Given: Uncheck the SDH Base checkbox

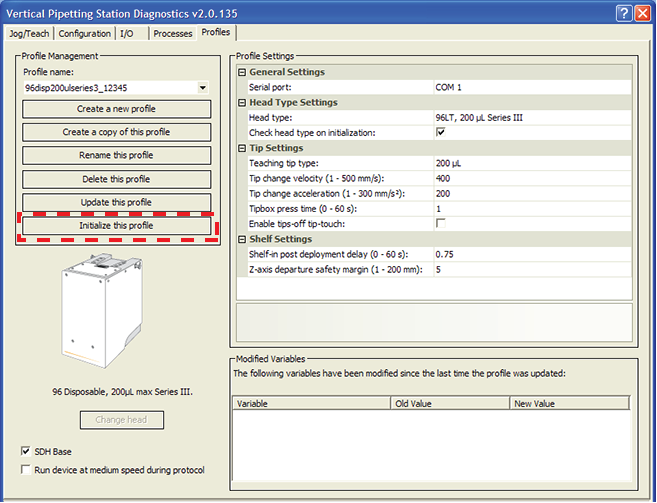Looking at the screenshot, I should point(26,451).
